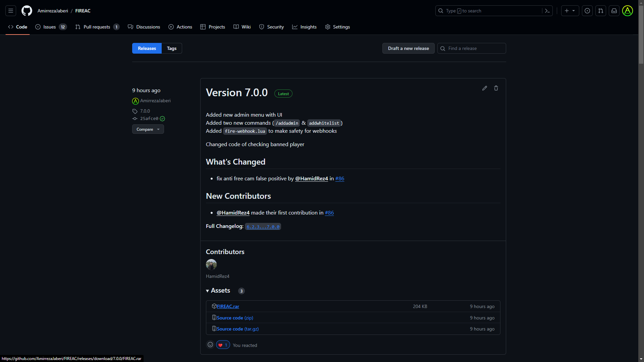The width and height of the screenshot is (644, 362).
Task: Open the command palette icon
Action: click(x=547, y=11)
